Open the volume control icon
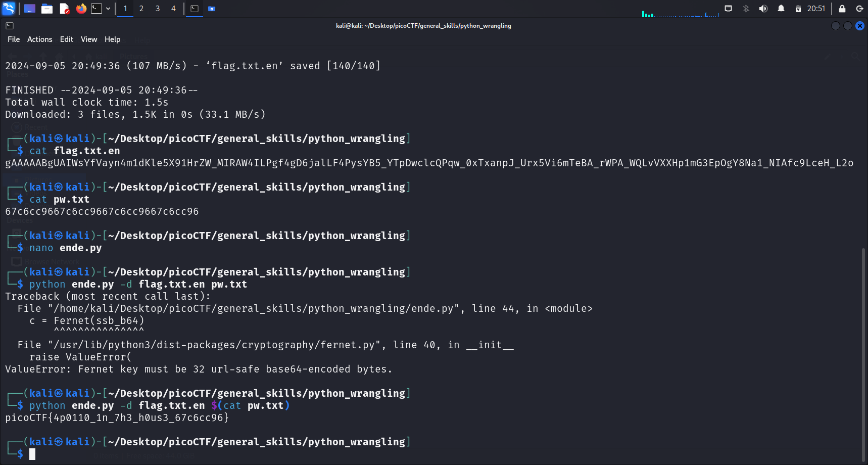The image size is (868, 465). (x=763, y=9)
